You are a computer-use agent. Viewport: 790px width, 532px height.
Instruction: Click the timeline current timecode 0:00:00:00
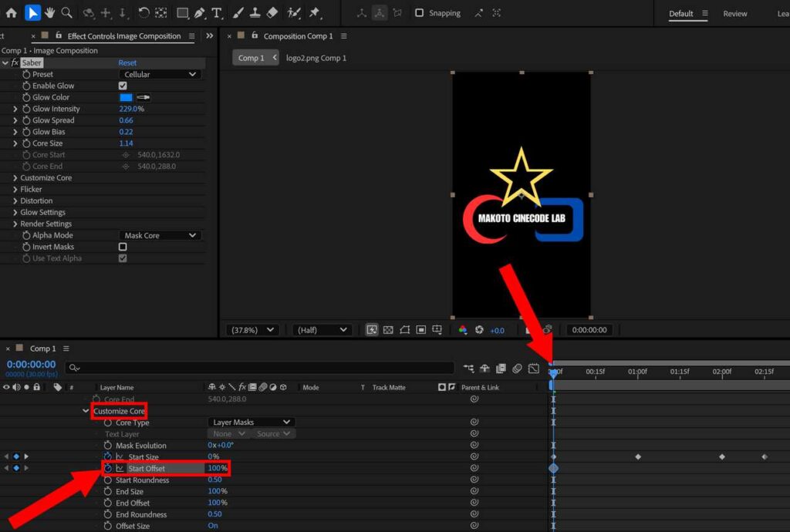click(x=31, y=364)
